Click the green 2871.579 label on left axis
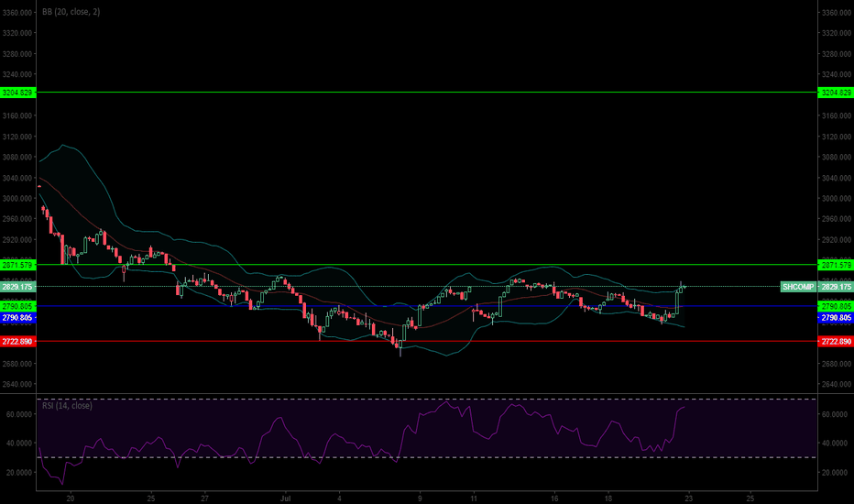The width and height of the screenshot is (854, 504). click(x=17, y=265)
